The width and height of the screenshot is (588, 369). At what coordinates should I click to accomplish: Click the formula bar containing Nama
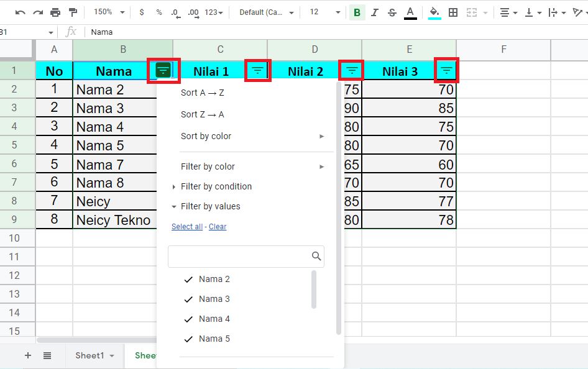coord(336,32)
